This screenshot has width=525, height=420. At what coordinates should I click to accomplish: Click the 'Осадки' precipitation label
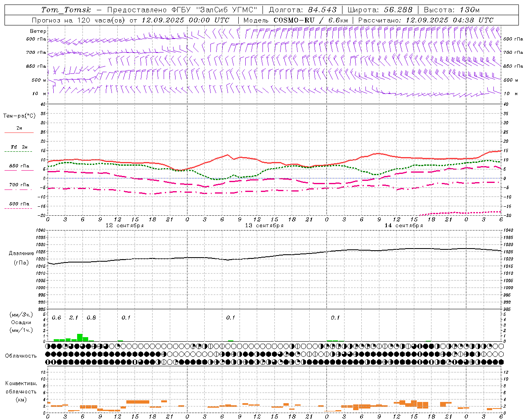tap(21, 322)
